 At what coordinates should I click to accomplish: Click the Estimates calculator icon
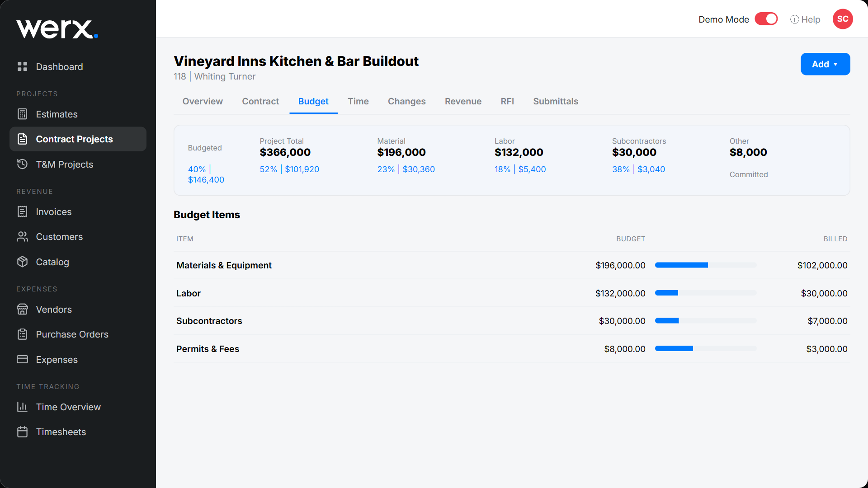click(x=22, y=114)
